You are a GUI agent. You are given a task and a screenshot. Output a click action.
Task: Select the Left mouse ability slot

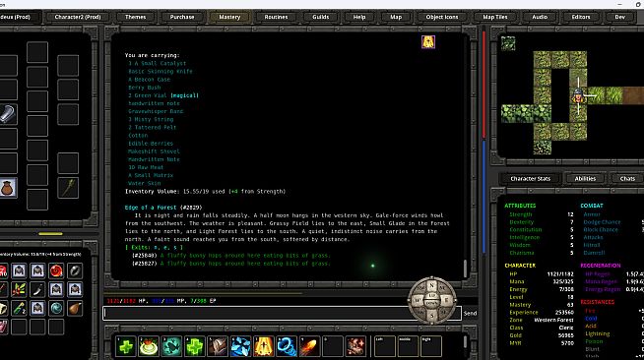pyautogui.click(x=385, y=346)
